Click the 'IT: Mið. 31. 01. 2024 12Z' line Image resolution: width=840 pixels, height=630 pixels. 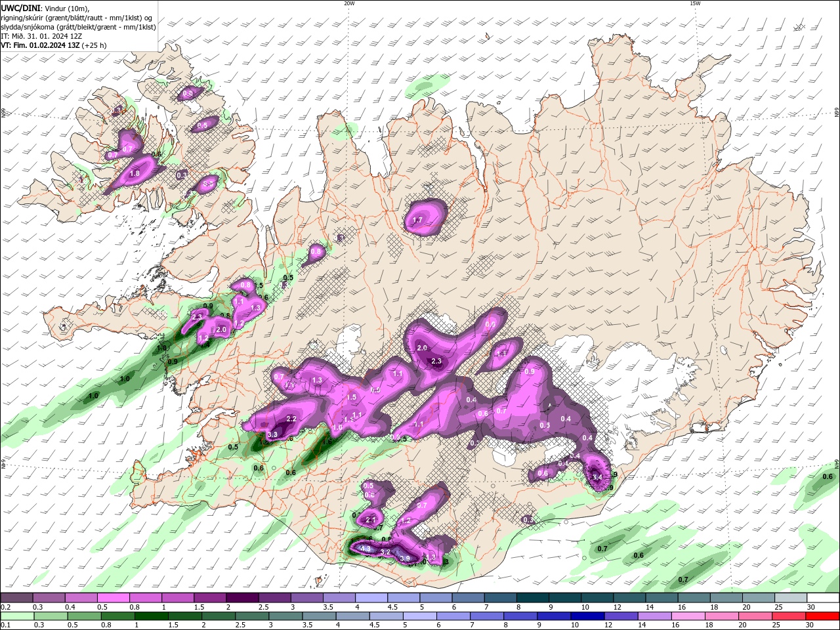pyautogui.click(x=41, y=36)
